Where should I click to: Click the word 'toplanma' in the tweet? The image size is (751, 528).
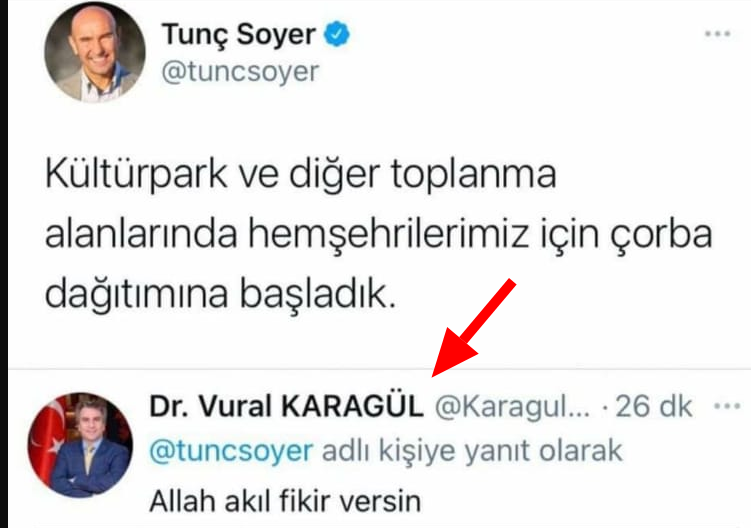[474, 174]
